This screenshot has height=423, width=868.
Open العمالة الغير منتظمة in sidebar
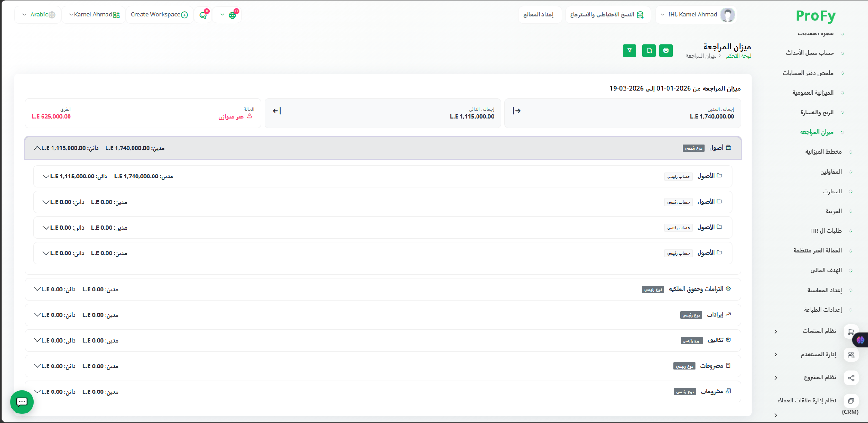click(x=818, y=250)
